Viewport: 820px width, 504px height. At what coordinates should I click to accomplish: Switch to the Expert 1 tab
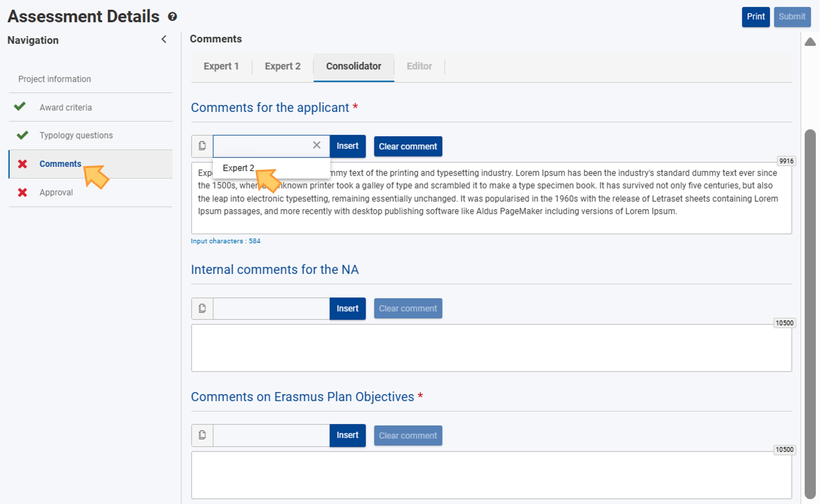point(221,66)
